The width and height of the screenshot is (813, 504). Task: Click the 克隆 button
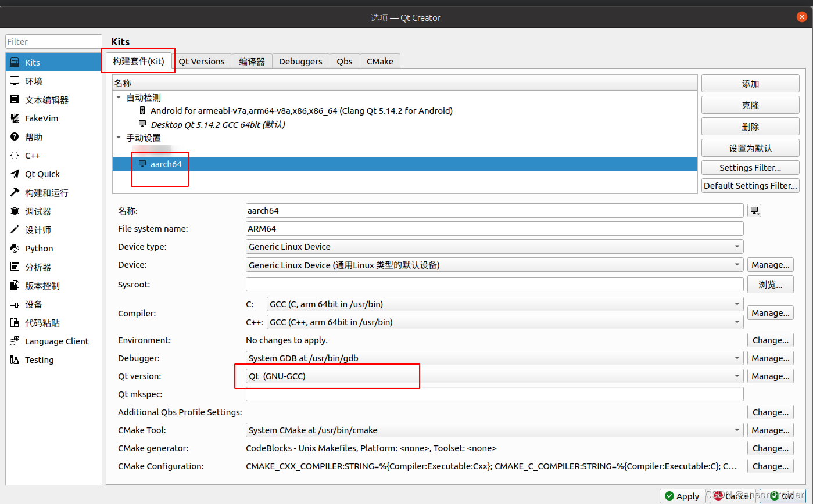pos(750,105)
